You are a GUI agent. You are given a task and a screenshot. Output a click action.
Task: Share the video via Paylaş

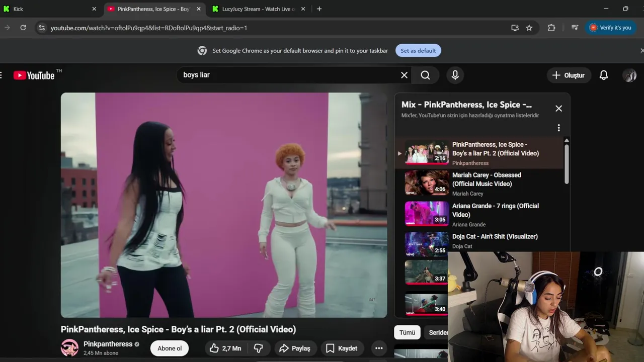pos(295,348)
